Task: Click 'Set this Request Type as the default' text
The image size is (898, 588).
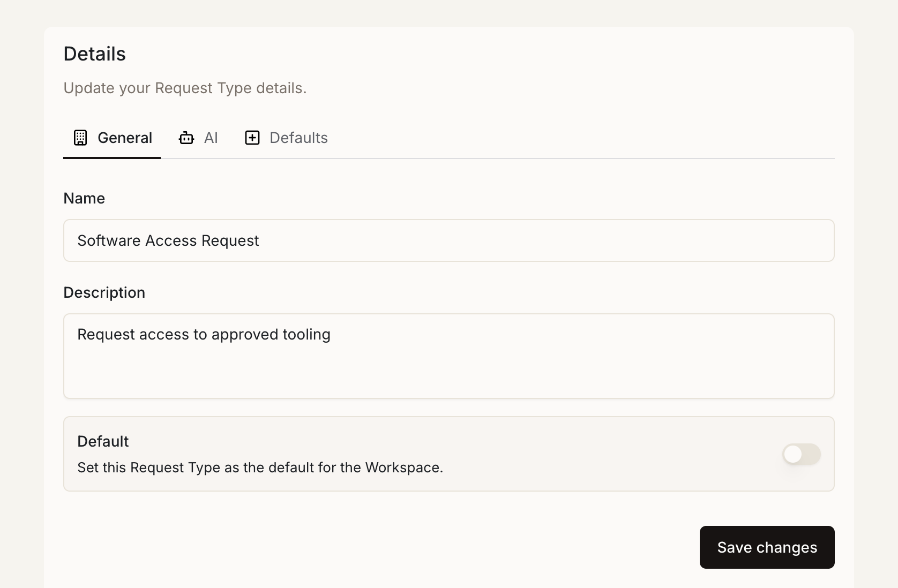Action: tap(260, 468)
